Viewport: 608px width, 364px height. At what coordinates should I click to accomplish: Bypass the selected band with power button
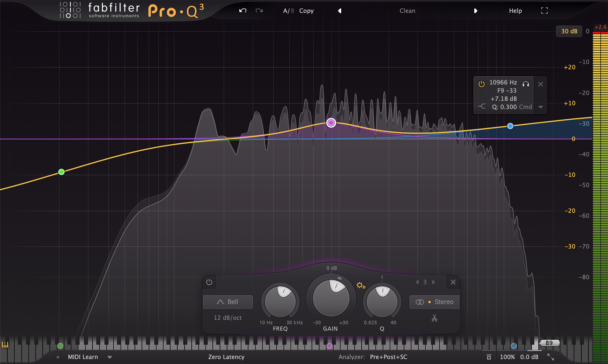tap(209, 282)
